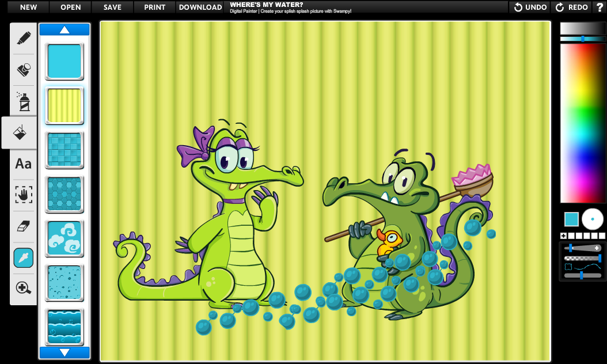
Task: Select the hand move/selection tool
Action: (24, 195)
